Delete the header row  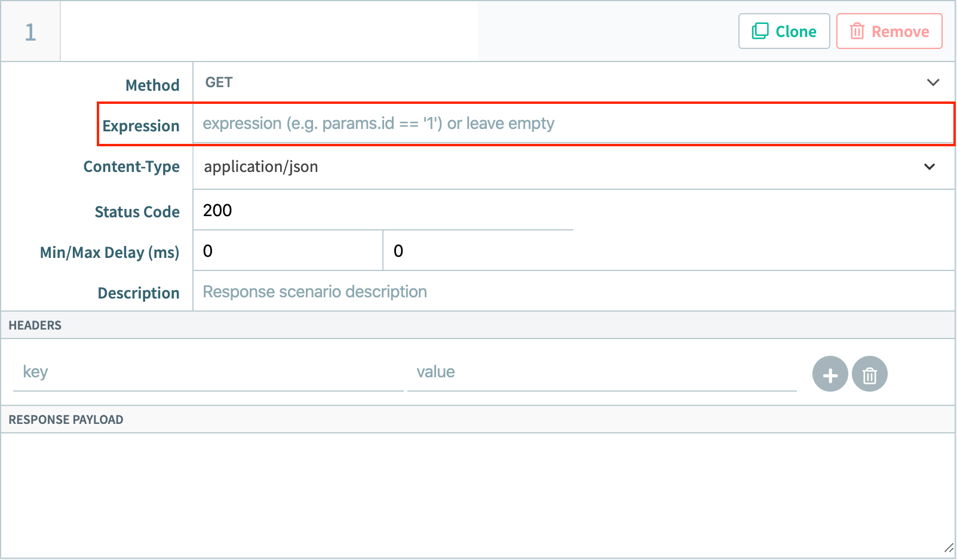pos(869,374)
